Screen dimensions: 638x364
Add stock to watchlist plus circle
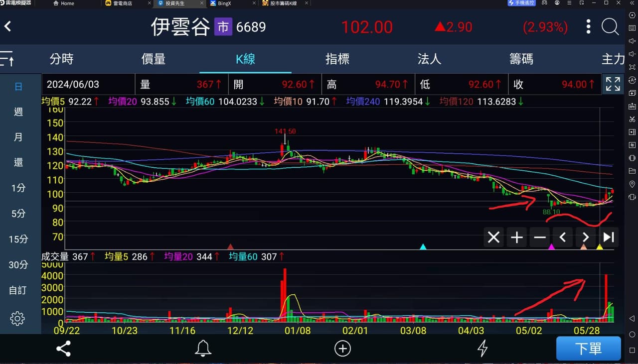[342, 349]
